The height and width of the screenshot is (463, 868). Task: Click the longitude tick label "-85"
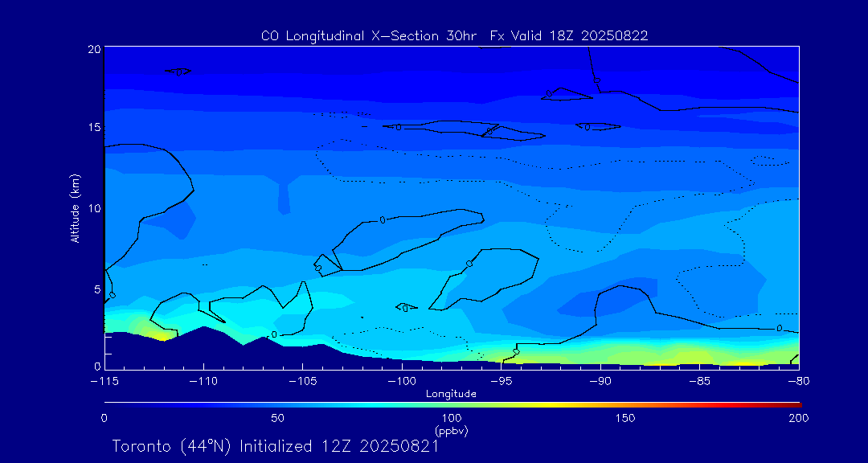pyautogui.click(x=700, y=382)
